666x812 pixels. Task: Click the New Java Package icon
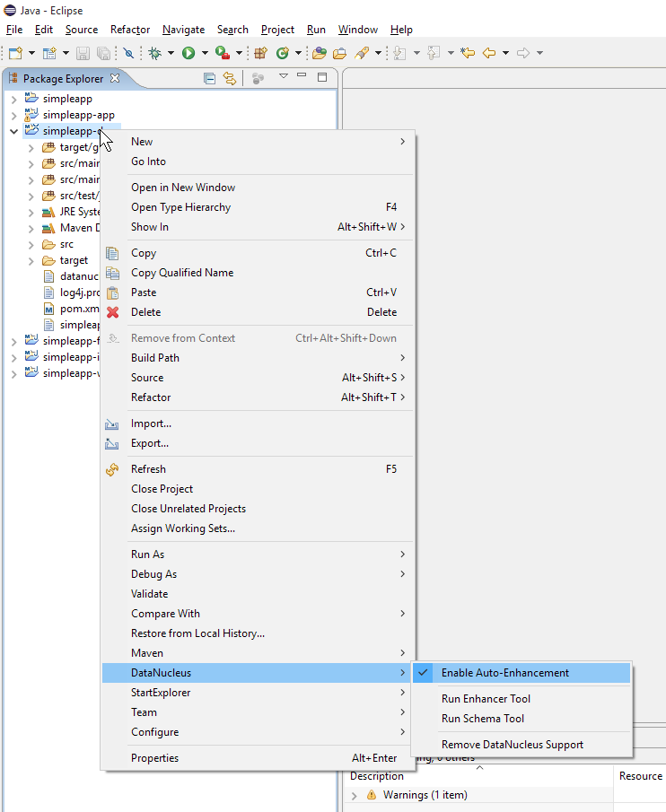[x=260, y=53]
